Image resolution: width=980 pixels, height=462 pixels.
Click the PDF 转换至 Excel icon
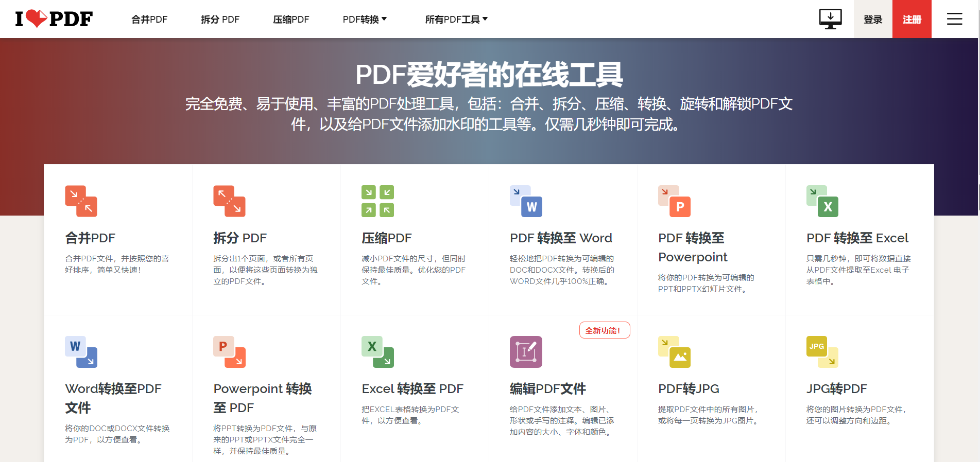822,201
